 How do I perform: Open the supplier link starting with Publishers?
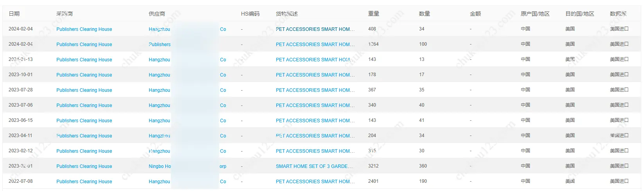(x=160, y=45)
